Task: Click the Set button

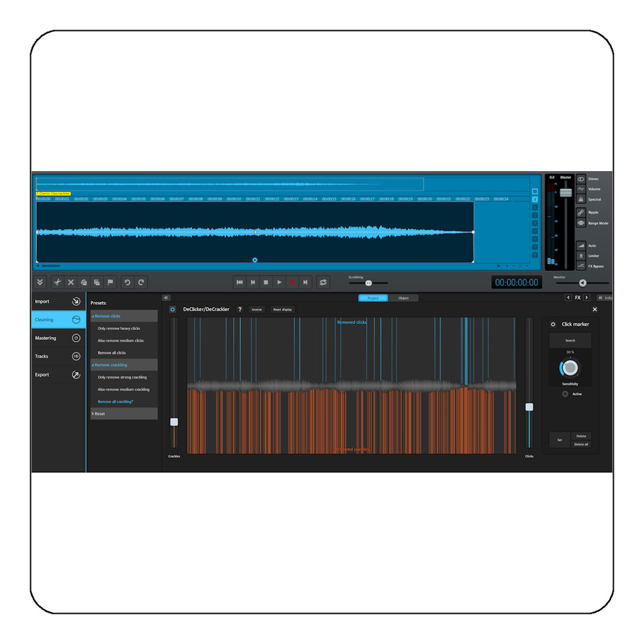Action: click(559, 440)
